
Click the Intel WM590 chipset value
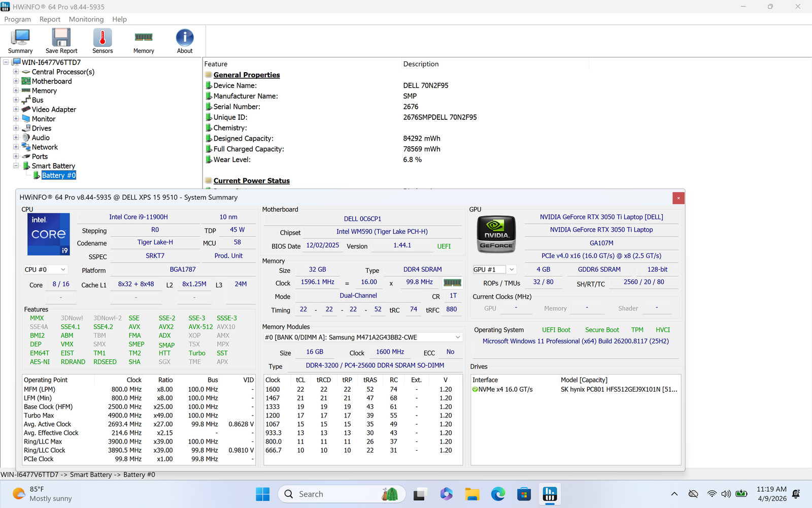[382, 232]
